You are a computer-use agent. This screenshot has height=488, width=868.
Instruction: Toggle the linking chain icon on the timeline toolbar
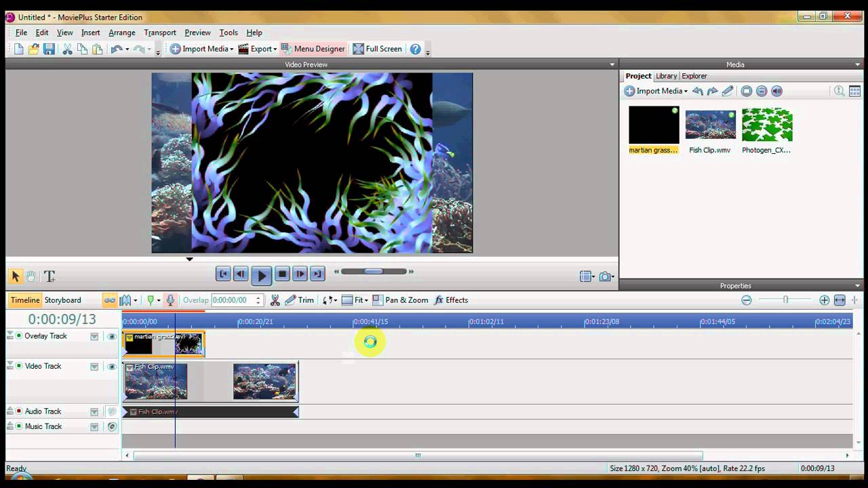click(x=109, y=300)
